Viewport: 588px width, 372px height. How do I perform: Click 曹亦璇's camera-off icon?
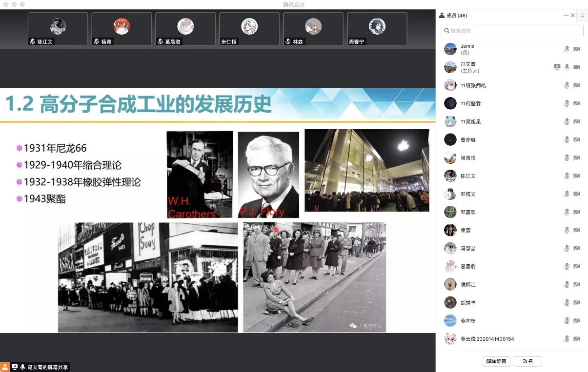[576, 139]
